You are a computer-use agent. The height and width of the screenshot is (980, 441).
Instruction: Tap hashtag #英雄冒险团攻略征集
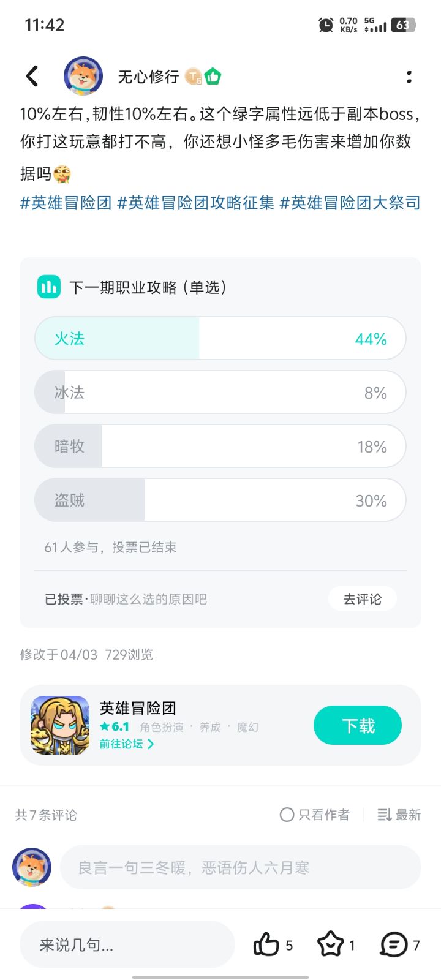coord(195,203)
